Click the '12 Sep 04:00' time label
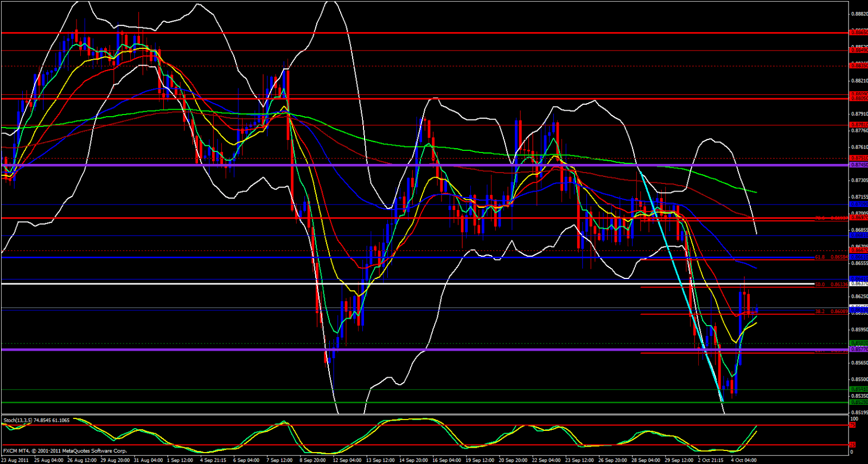Screen dimensions: 868x464 pyautogui.click(x=347, y=460)
